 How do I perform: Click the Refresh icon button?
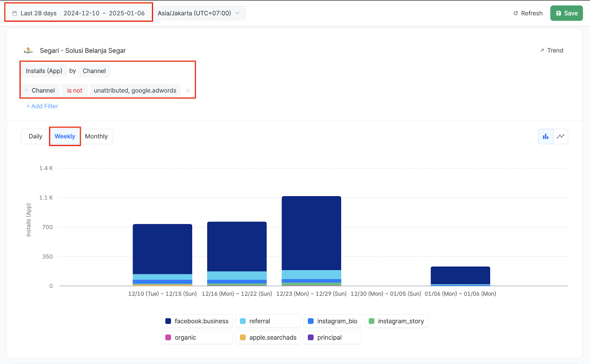[516, 13]
